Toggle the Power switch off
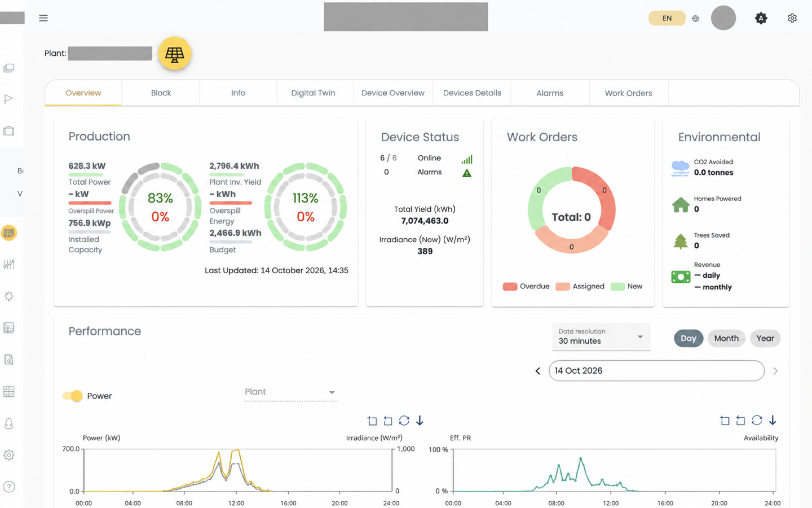The width and height of the screenshot is (812, 508). (x=73, y=396)
